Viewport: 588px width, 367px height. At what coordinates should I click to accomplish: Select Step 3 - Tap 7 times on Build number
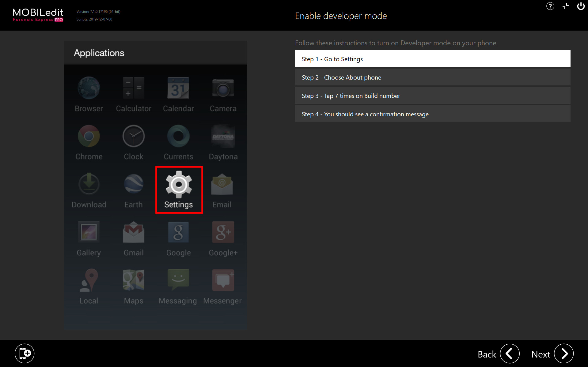coord(433,95)
